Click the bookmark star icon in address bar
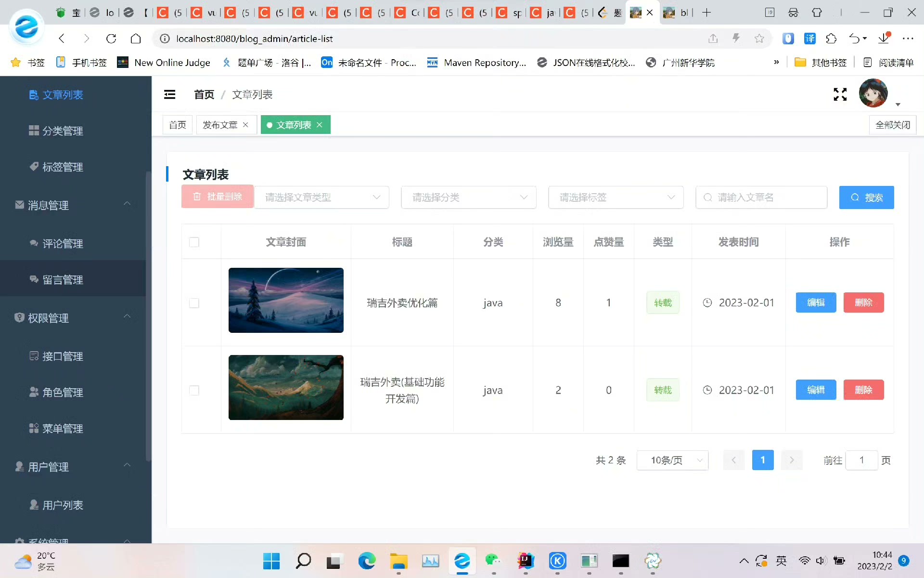This screenshot has height=578, width=924. coord(759,39)
